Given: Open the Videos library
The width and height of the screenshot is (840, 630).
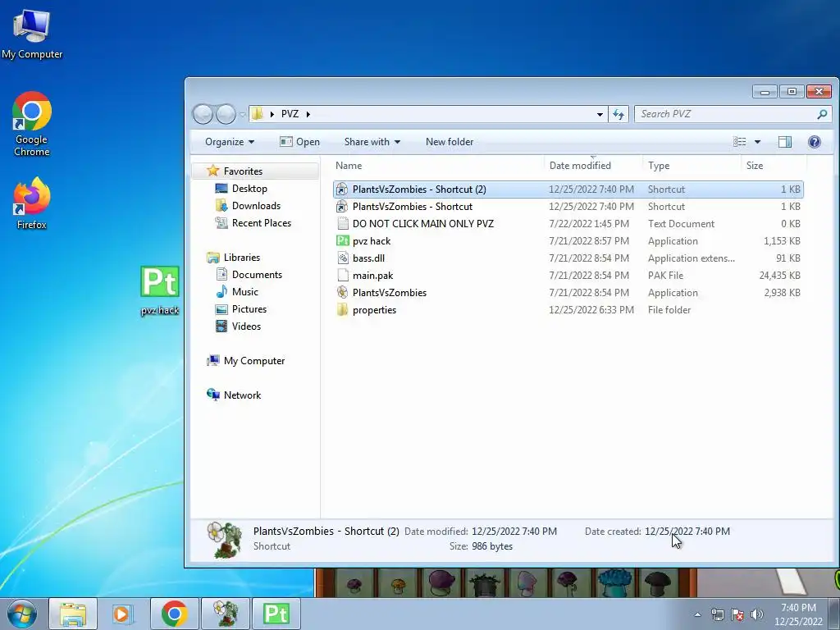Looking at the screenshot, I should pyautogui.click(x=246, y=326).
